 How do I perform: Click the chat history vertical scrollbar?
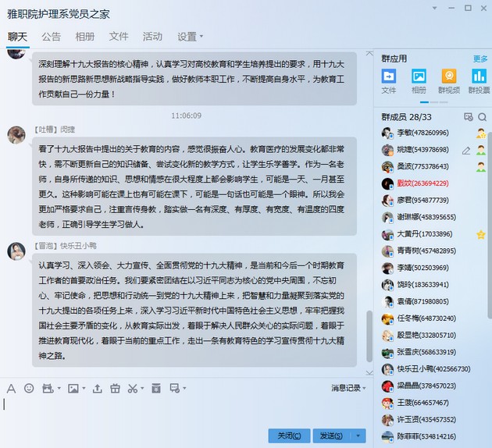click(x=370, y=336)
